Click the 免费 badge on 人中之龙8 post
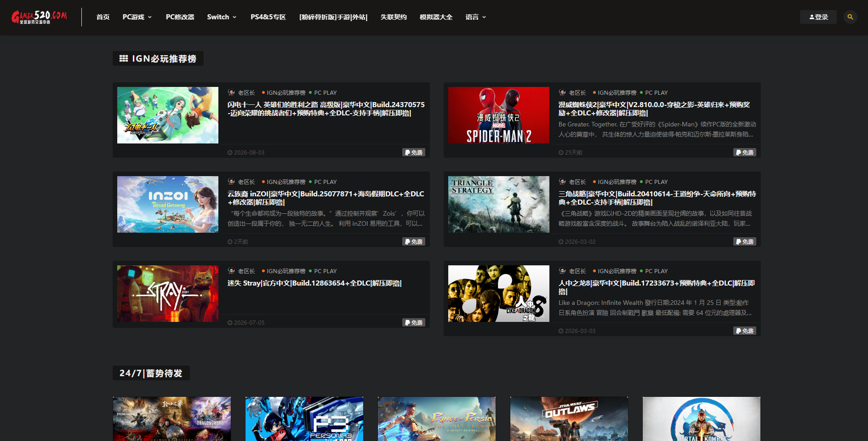Image resolution: width=868 pixels, height=441 pixels. pos(745,331)
